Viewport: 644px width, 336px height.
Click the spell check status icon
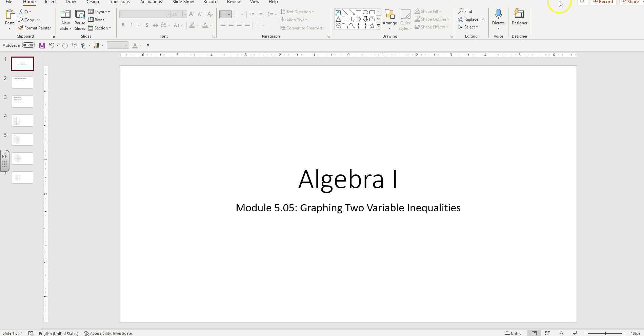pos(31,333)
